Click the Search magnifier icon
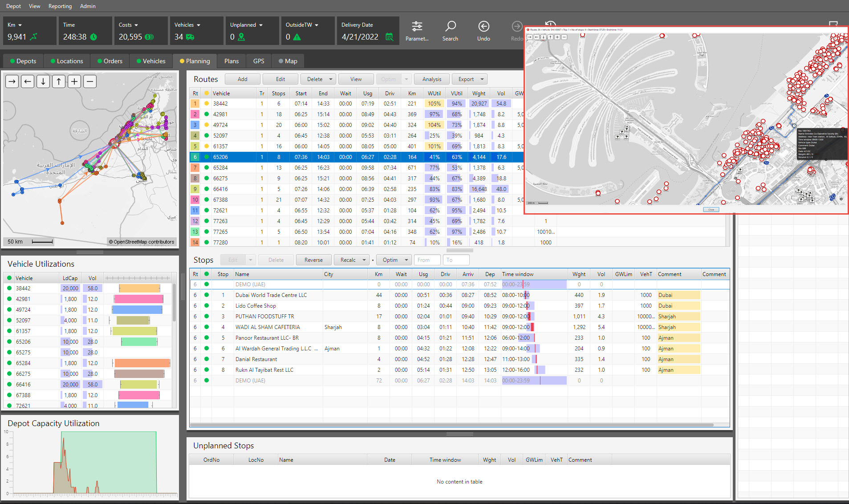Viewport: 849px width, 504px height. click(x=450, y=26)
